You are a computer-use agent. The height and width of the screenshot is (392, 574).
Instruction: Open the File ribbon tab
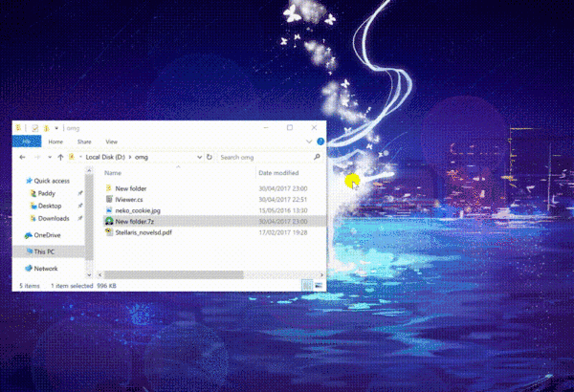27,142
